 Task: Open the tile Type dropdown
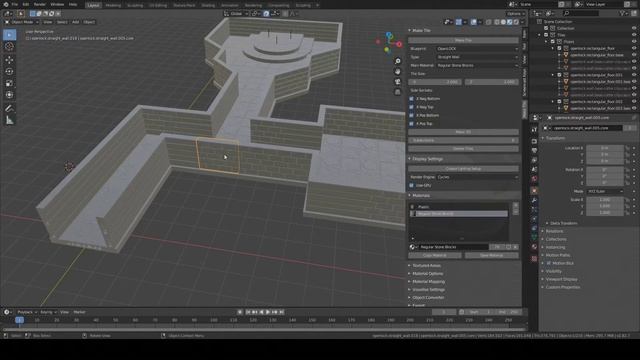click(477, 57)
